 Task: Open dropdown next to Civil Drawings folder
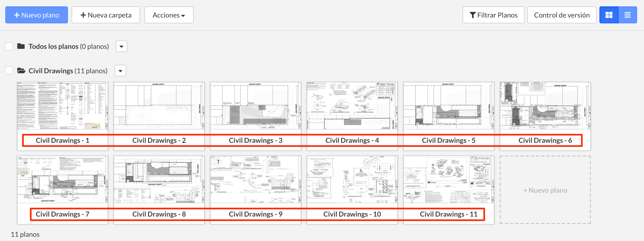(x=120, y=71)
